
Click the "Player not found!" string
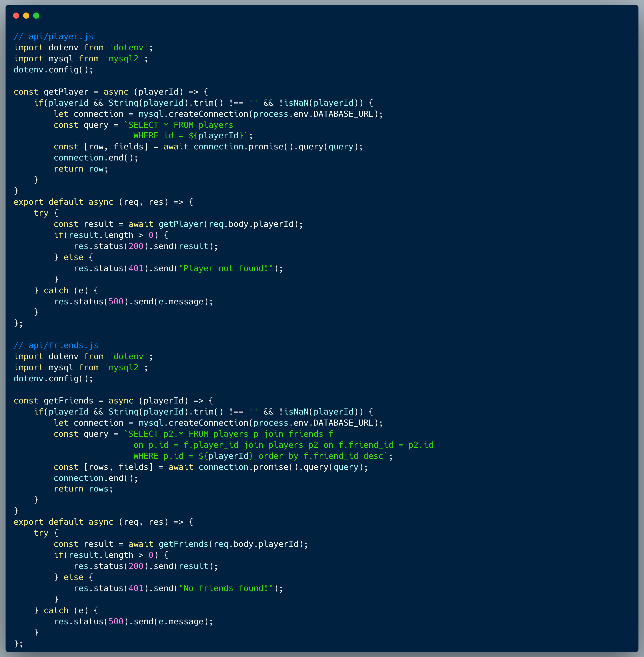point(226,268)
